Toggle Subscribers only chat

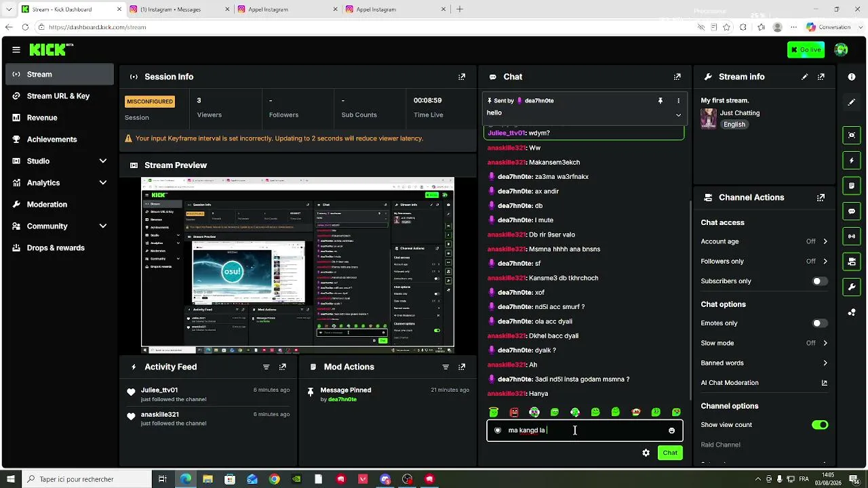click(x=820, y=281)
